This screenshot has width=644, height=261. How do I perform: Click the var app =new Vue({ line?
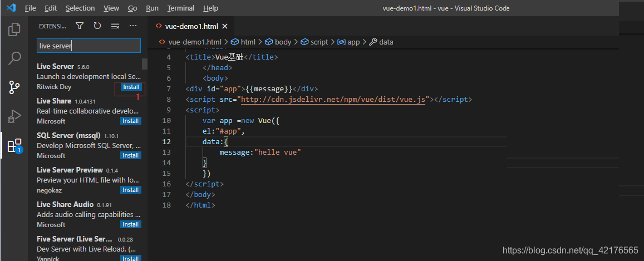click(x=240, y=121)
